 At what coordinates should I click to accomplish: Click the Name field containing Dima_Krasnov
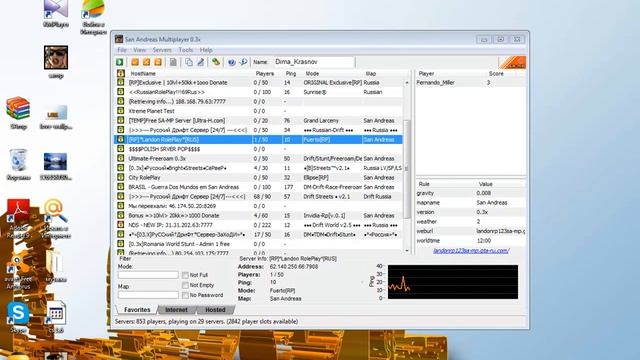pyautogui.click(x=313, y=62)
